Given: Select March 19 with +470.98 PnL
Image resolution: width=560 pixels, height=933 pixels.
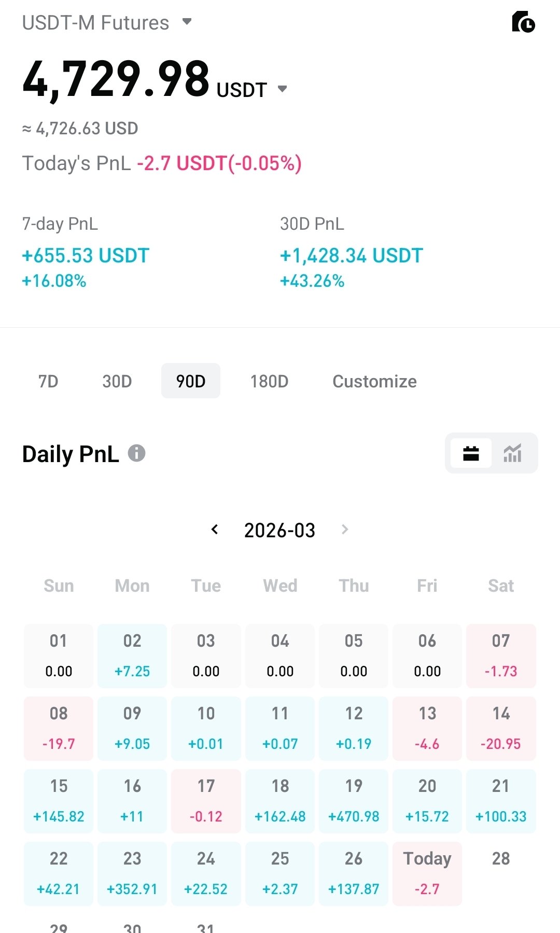Looking at the screenshot, I should tap(354, 801).
